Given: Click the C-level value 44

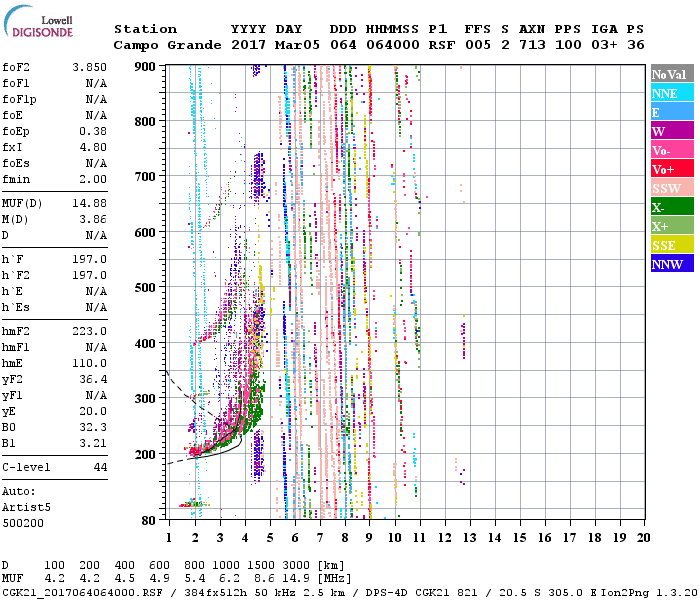Looking at the screenshot, I should coord(100,468).
